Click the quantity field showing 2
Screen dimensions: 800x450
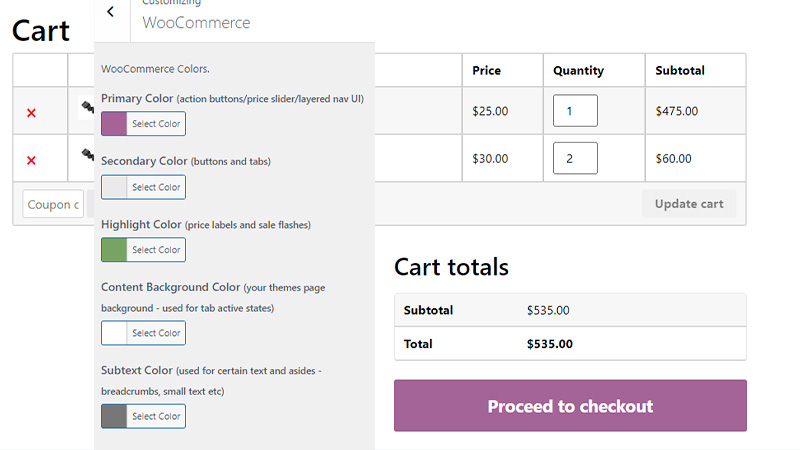pyautogui.click(x=575, y=158)
